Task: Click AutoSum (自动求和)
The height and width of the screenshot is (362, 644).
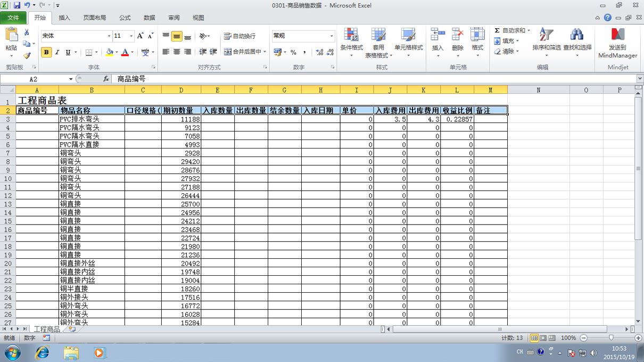Action: [x=511, y=30]
